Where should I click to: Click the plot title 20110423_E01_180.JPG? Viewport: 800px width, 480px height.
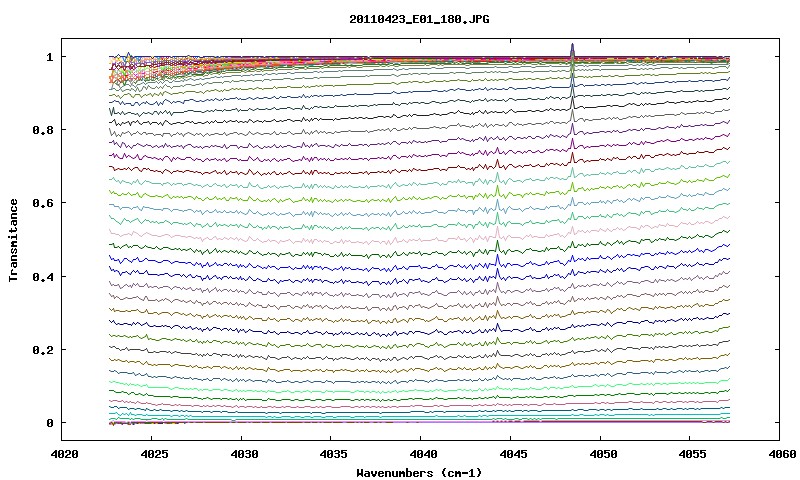(x=419, y=19)
